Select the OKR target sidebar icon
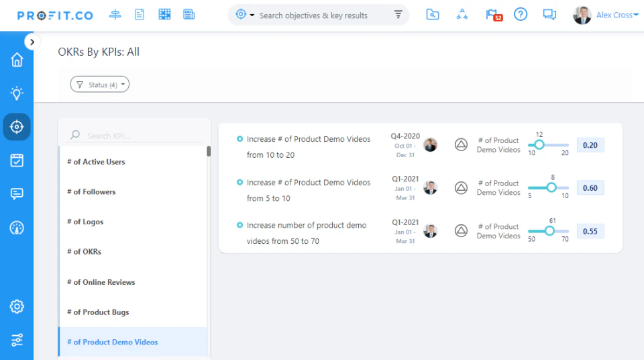The image size is (644, 360). click(x=17, y=127)
